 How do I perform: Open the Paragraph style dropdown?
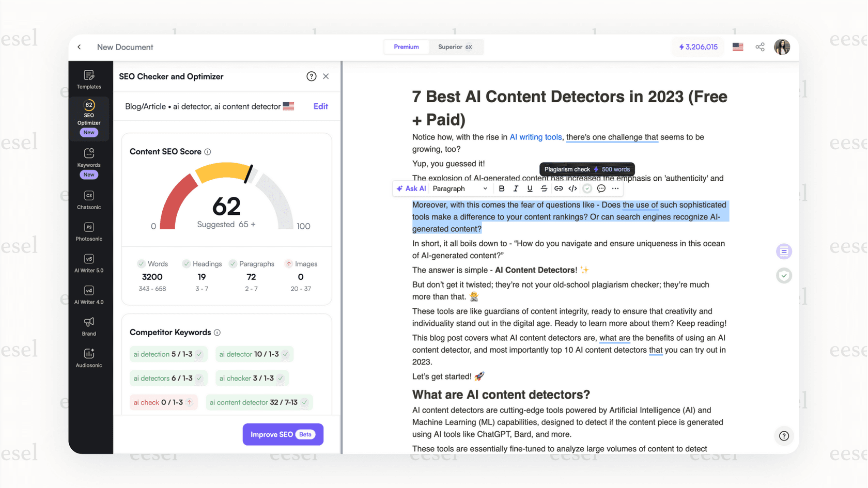click(x=460, y=188)
